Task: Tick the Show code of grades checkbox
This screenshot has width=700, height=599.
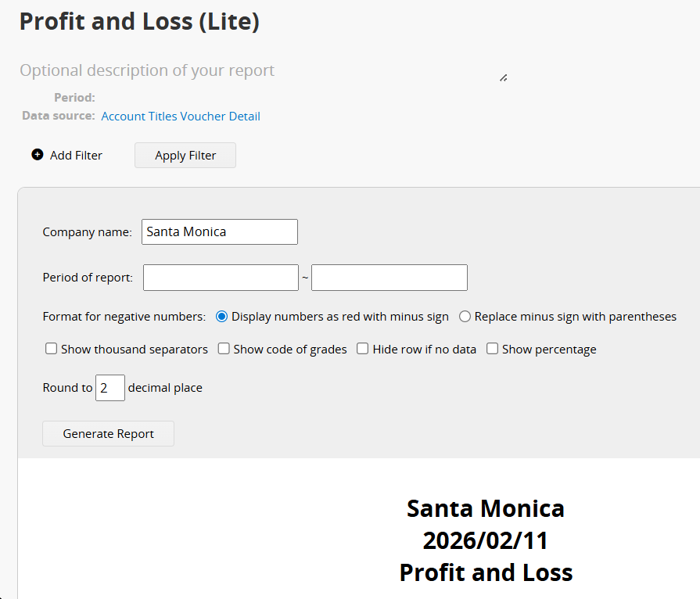Action: tap(224, 350)
